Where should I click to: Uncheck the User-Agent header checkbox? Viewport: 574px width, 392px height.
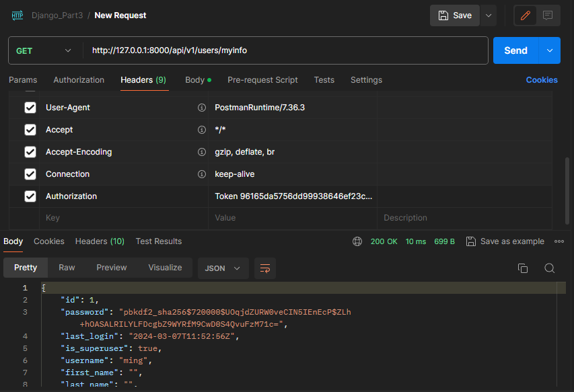(30, 108)
